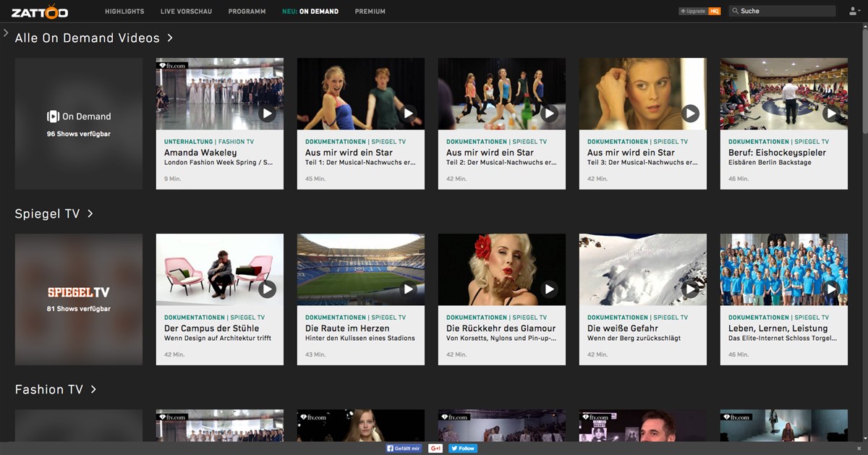Open the Amanda Wakeley runway thumbnail
Viewport: 868px width, 455px height.
tap(220, 94)
